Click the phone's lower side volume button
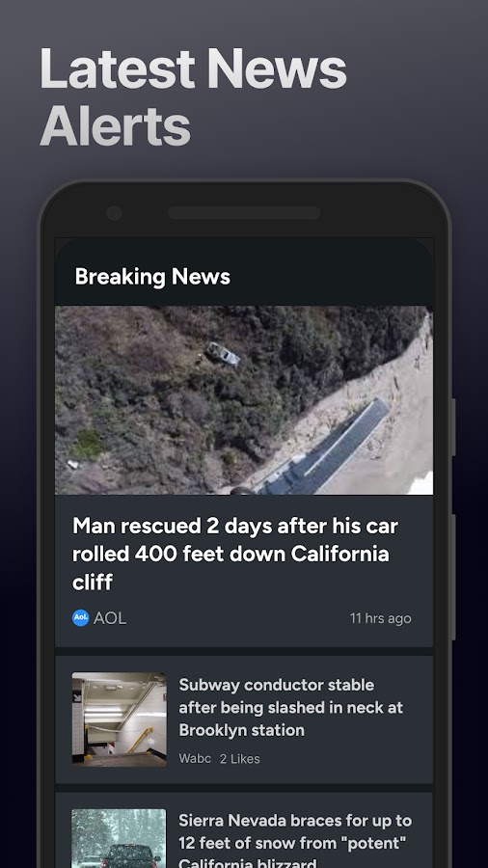 pos(453,578)
